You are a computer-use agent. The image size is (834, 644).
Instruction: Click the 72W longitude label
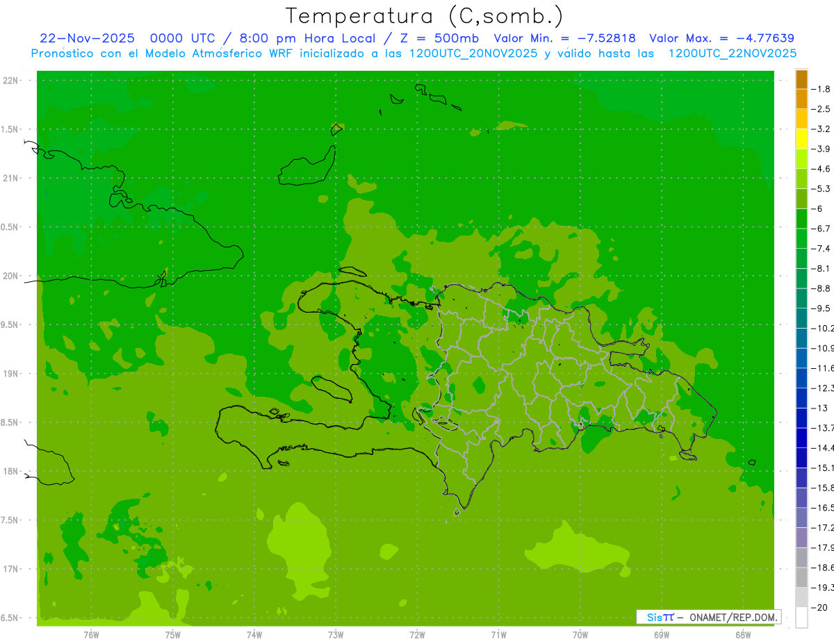418,634
